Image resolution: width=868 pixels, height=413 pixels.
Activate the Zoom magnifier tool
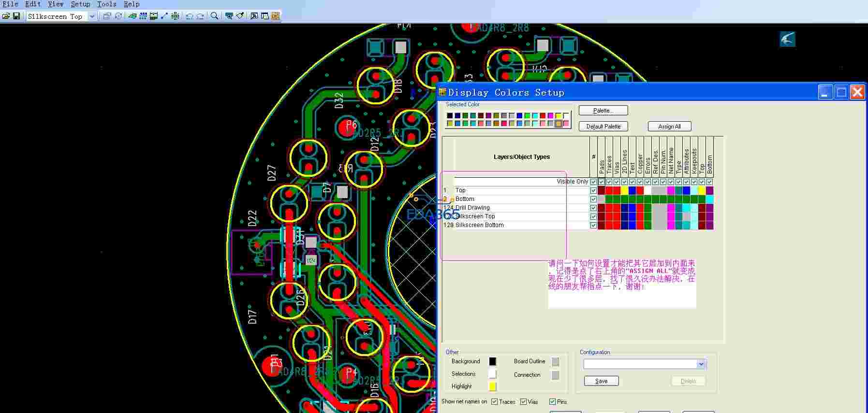pyautogui.click(x=215, y=16)
